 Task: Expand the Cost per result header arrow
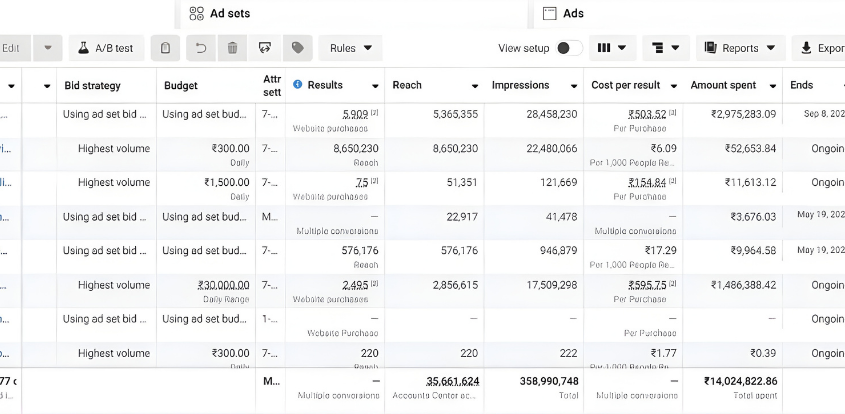pos(673,86)
